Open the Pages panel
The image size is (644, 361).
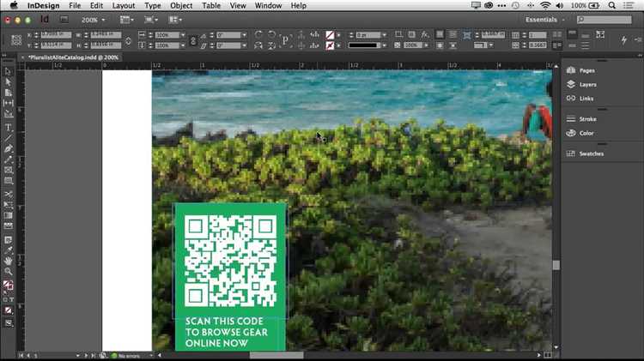click(x=580, y=70)
